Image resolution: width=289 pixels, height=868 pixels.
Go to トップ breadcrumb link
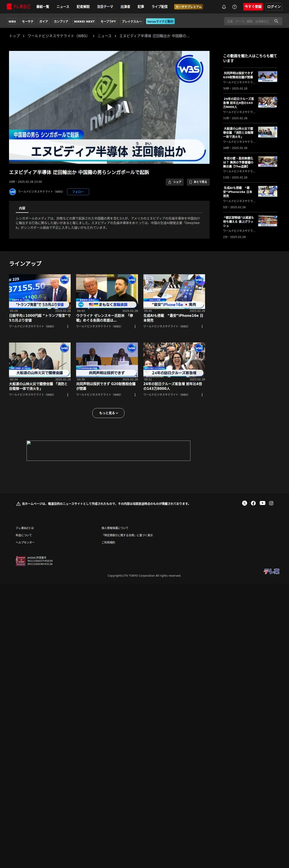[x=14, y=36]
